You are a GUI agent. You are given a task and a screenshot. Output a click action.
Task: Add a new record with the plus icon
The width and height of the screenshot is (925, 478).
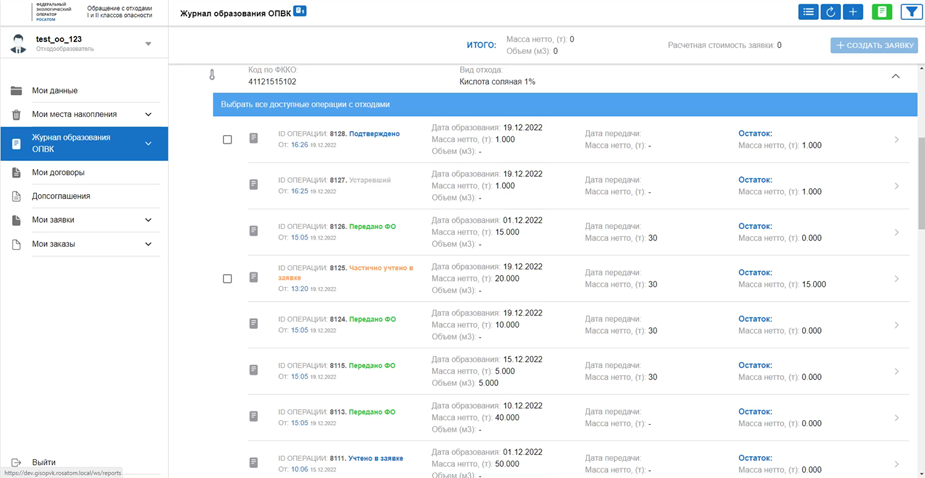point(853,12)
